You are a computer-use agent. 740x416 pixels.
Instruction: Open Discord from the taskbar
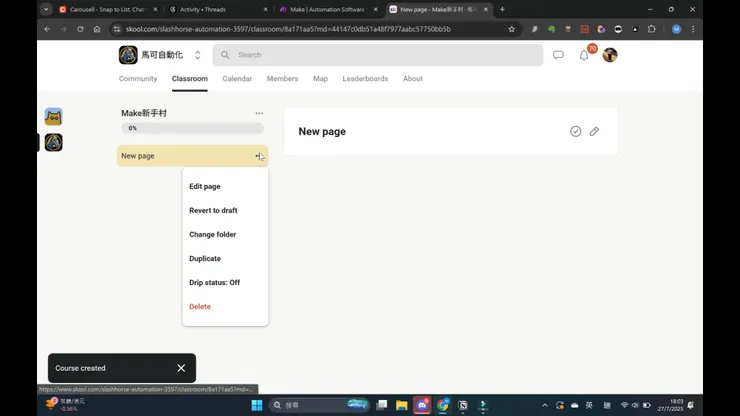[422, 405]
